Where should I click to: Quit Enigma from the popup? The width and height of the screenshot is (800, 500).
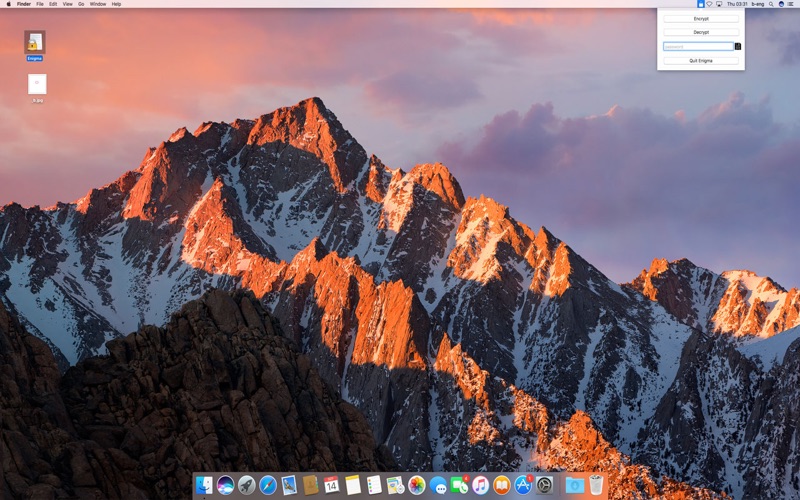(x=701, y=61)
